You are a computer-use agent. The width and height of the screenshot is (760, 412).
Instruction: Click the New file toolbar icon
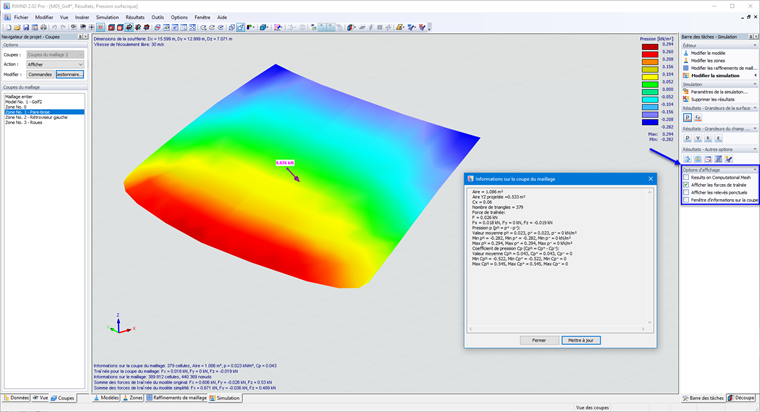point(8,28)
